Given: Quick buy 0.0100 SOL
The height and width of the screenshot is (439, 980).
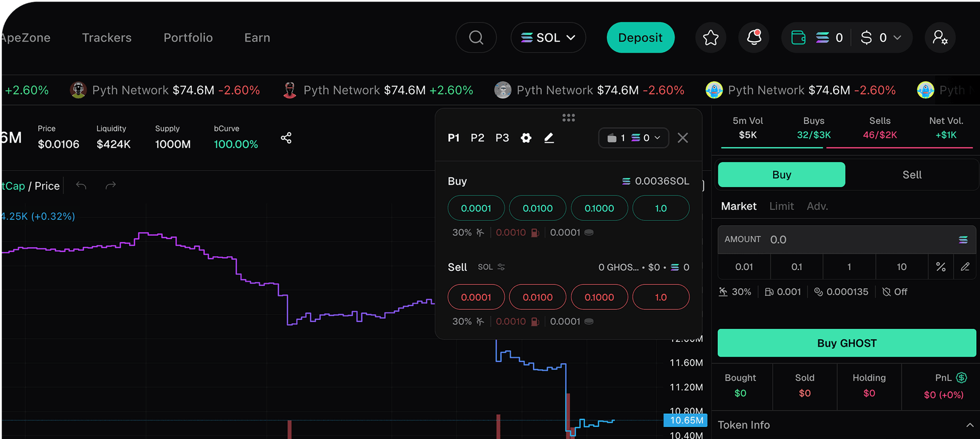Looking at the screenshot, I should (537, 208).
